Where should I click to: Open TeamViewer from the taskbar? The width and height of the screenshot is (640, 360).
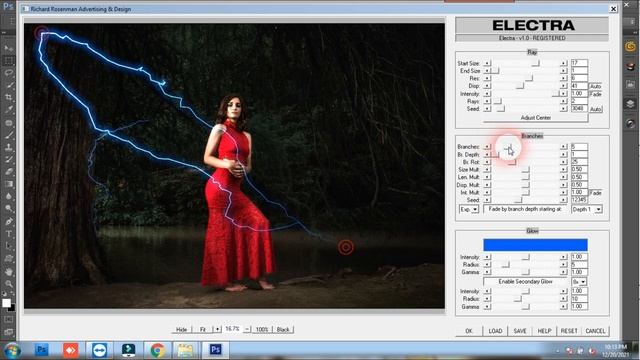tap(100, 350)
